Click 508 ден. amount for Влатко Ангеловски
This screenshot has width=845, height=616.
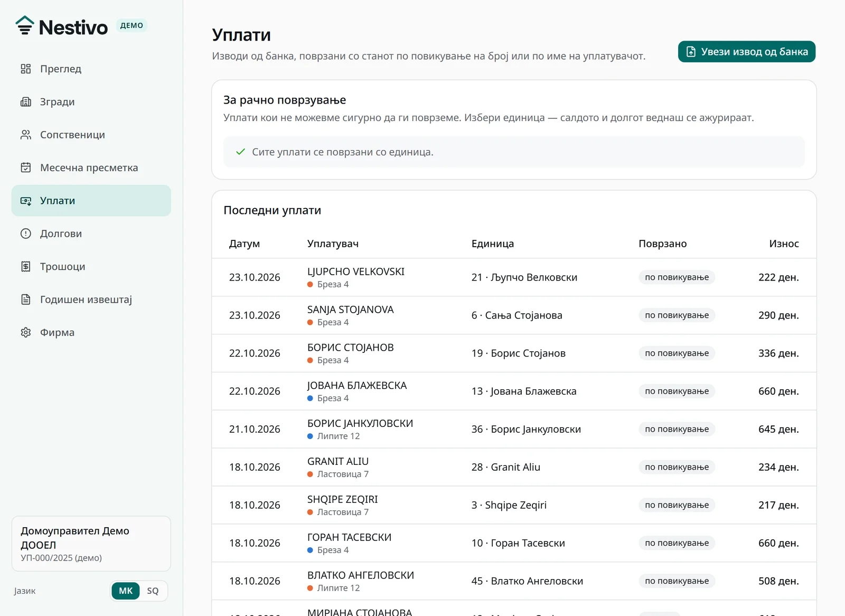tap(778, 581)
